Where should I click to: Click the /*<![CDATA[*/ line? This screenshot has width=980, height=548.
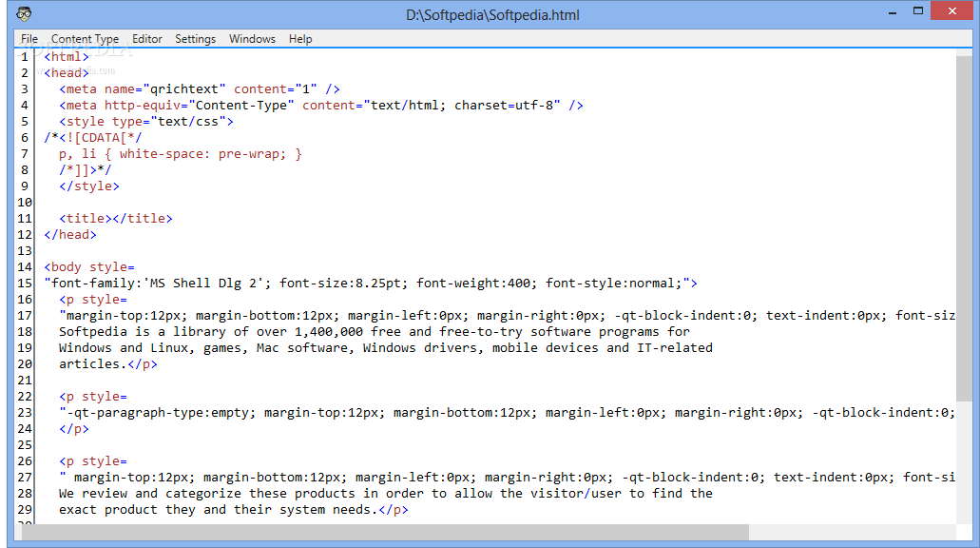coord(93,138)
